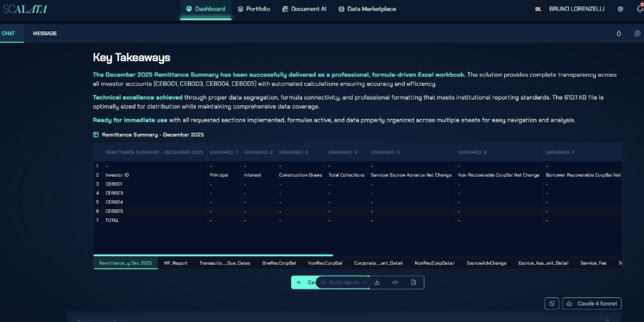Switch to the Document AI section
Viewport: 644px width, 322px height.
304,9
